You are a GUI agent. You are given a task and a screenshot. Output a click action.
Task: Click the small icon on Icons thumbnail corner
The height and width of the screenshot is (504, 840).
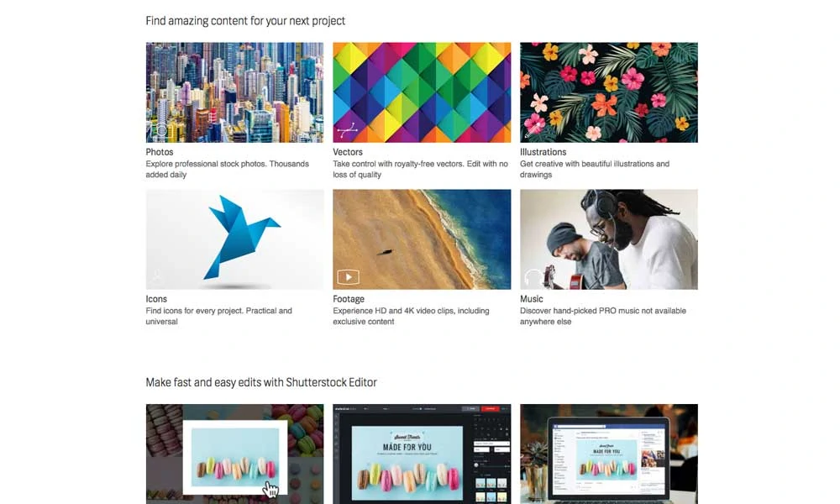point(155,277)
